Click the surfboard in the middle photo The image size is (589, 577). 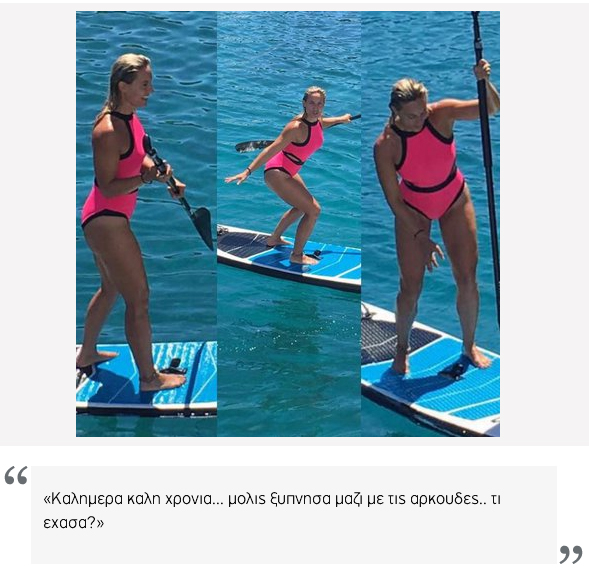click(289, 258)
